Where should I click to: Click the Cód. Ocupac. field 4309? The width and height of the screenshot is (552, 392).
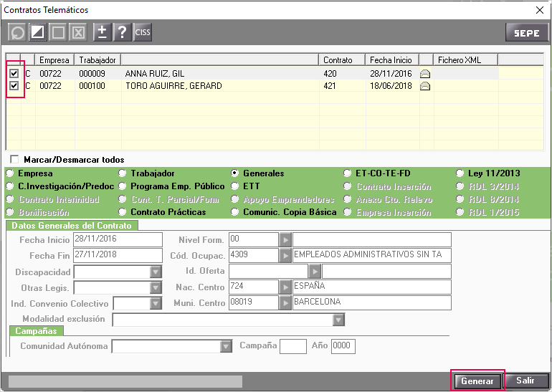(x=254, y=255)
